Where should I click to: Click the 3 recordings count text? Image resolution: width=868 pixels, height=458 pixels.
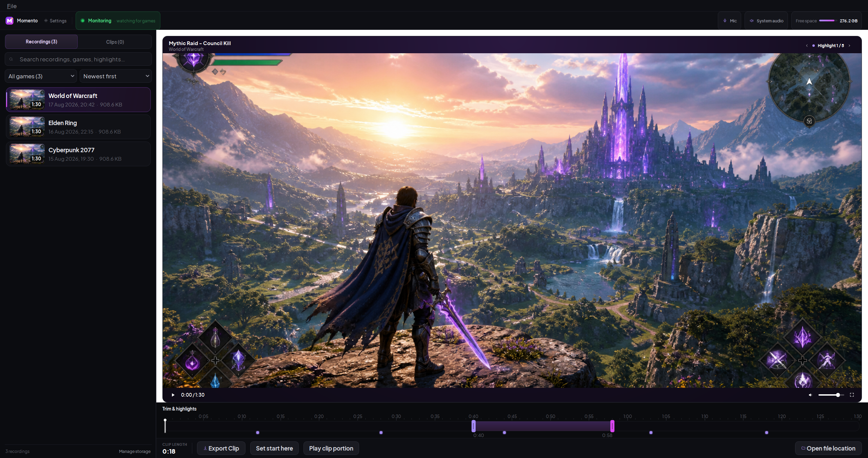coord(18,452)
